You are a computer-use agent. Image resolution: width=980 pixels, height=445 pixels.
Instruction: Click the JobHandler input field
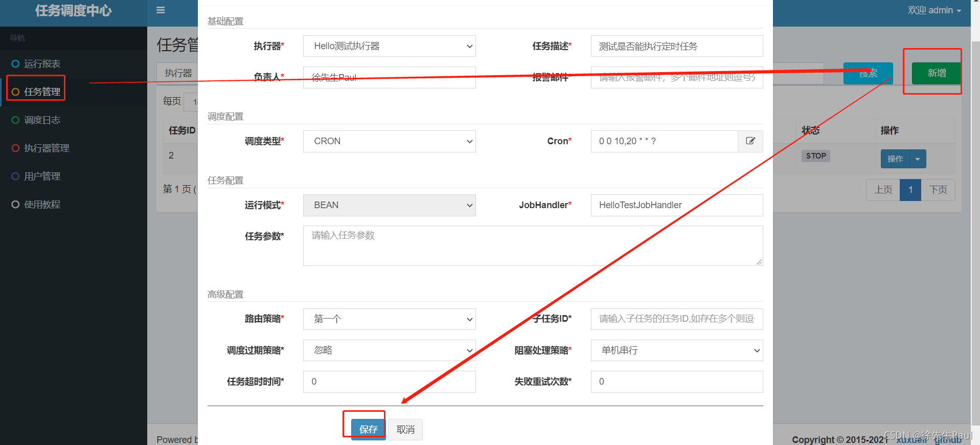pos(677,205)
